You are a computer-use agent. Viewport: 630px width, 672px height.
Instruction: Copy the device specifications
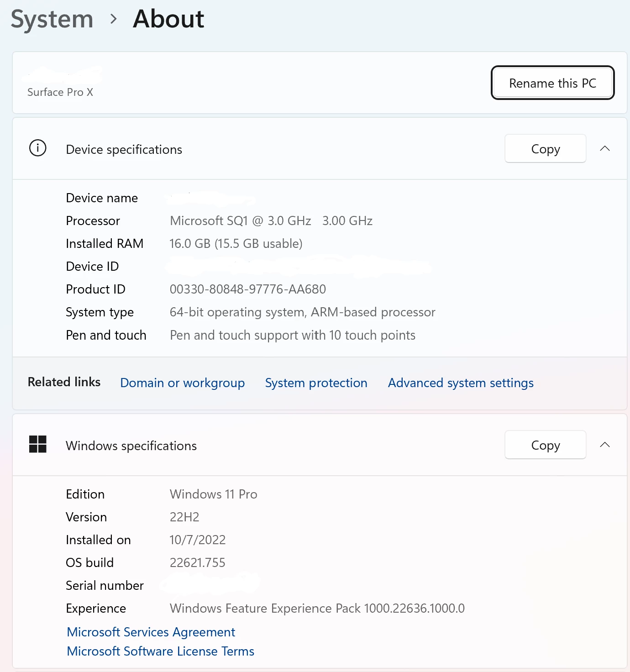[x=545, y=149]
